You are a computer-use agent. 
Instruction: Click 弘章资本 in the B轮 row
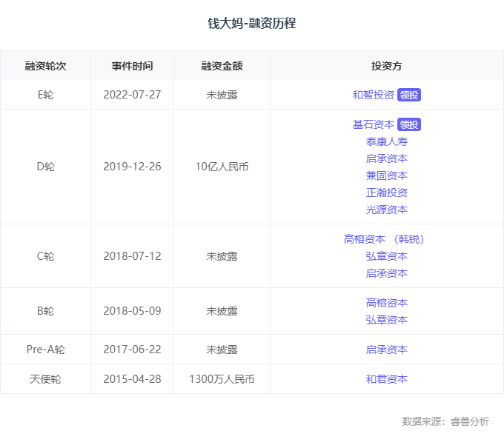pos(387,320)
